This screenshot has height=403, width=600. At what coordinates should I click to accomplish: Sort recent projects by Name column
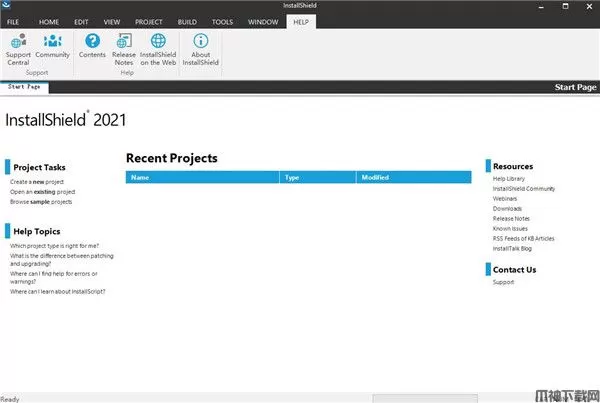(202, 177)
